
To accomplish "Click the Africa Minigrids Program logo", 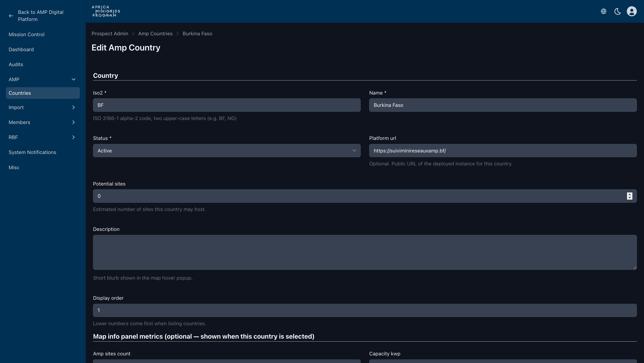I will pos(106,11).
